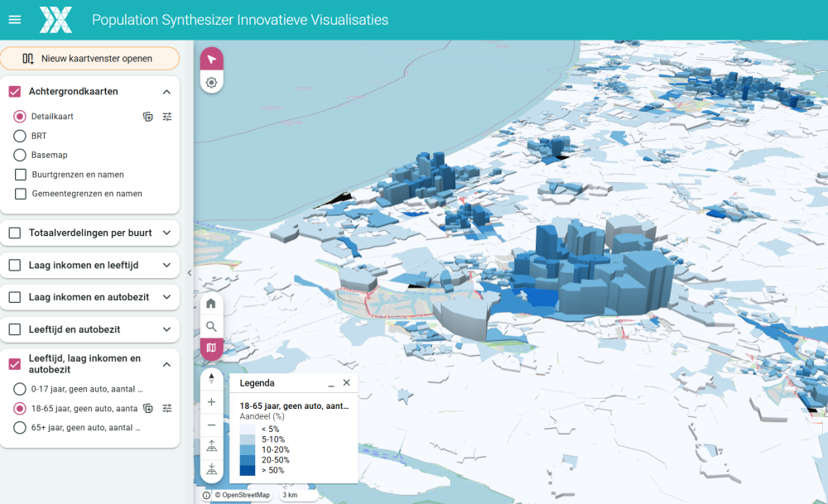Expand Leeftijd en autobezit chevron
This screenshot has width=828, height=504.
167,329
